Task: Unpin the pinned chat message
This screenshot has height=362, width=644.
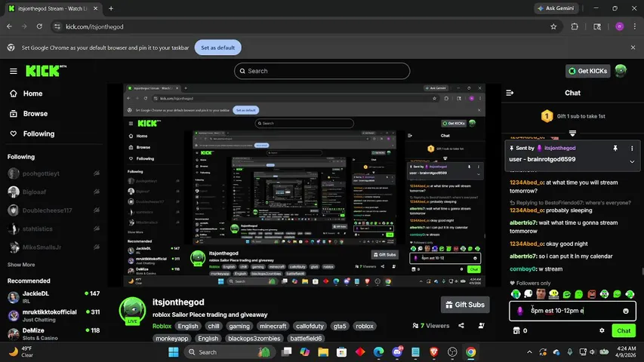Action: point(615,148)
